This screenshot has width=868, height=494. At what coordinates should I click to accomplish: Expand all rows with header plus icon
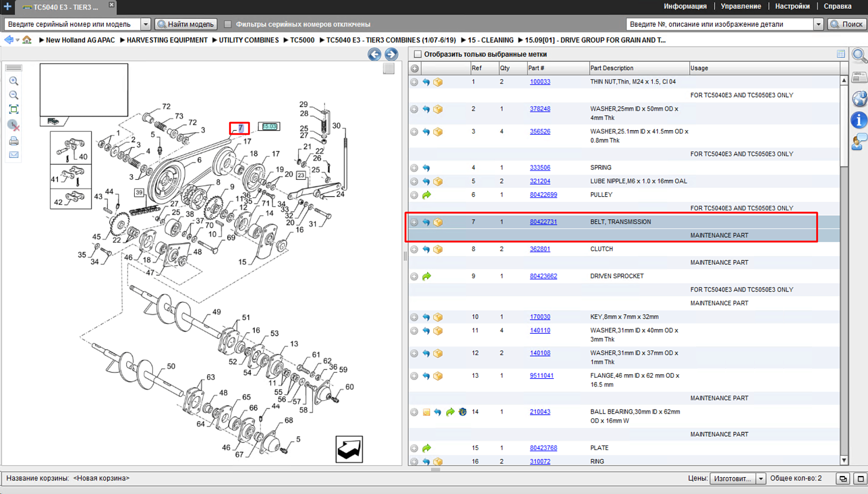point(414,68)
